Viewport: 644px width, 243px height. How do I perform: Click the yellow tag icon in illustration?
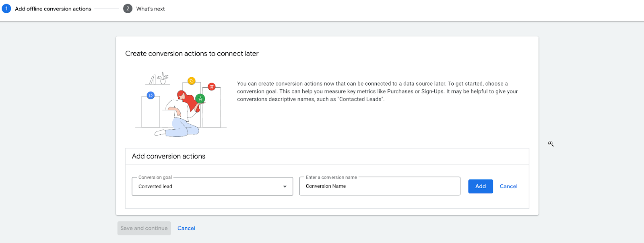point(192,81)
